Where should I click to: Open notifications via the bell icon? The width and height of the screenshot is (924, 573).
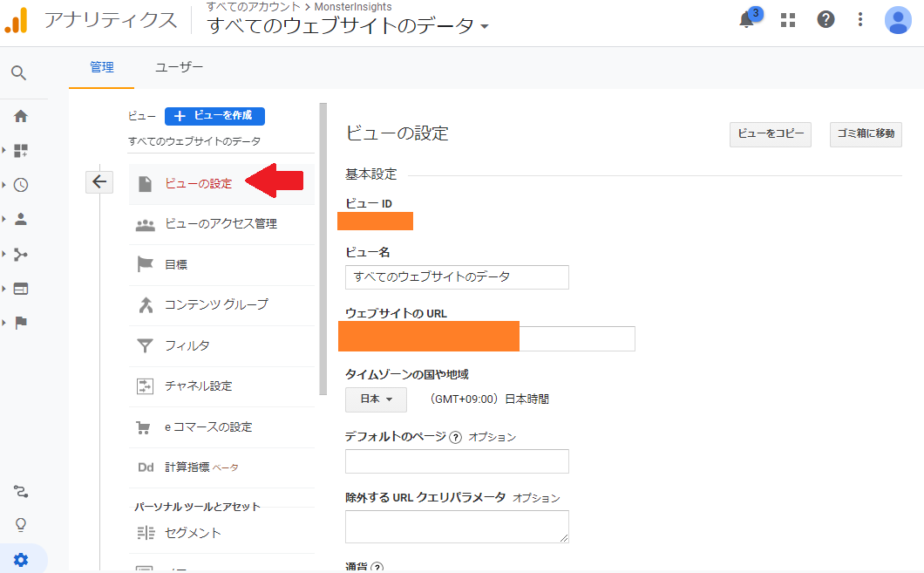pos(746,19)
